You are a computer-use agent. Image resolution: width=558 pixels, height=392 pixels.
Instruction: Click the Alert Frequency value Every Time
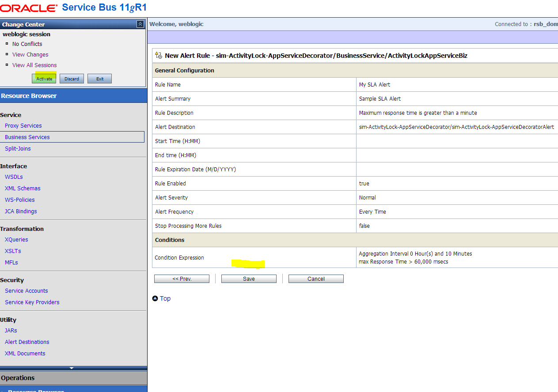(x=372, y=212)
